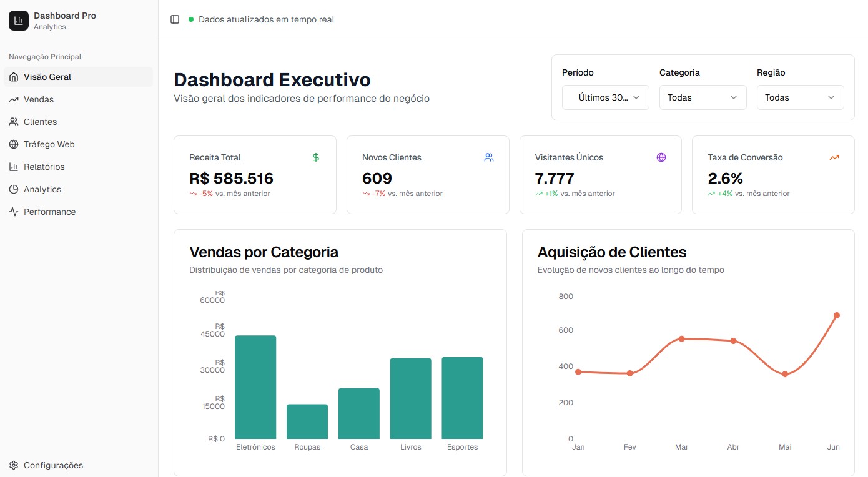Select the home icon next to Visão Geral
The height and width of the screenshot is (477, 868).
pos(13,77)
